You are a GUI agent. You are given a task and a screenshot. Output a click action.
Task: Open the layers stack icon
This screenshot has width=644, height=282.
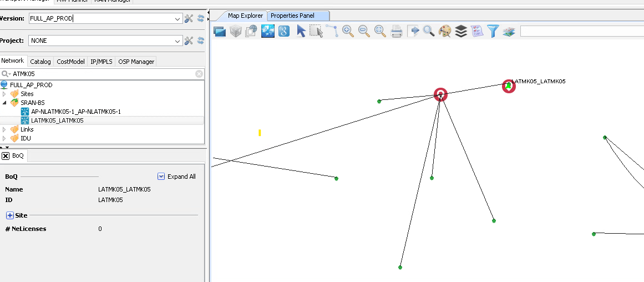[x=461, y=31]
